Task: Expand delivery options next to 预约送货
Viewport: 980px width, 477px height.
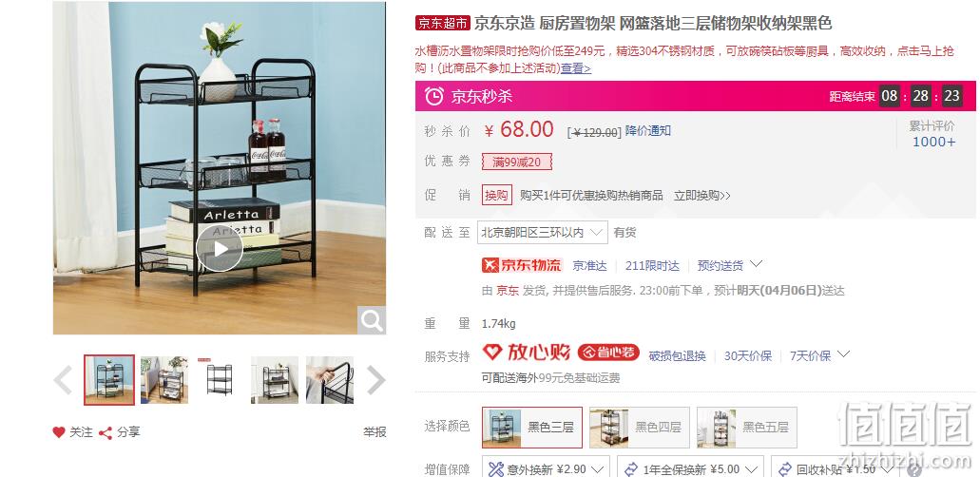Action: (756, 264)
